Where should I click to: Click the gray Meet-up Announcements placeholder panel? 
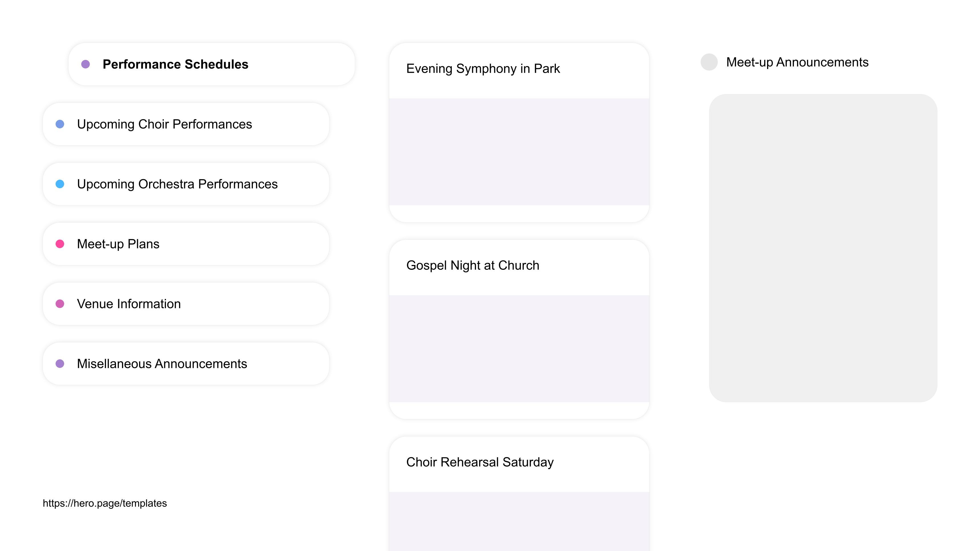tap(823, 248)
